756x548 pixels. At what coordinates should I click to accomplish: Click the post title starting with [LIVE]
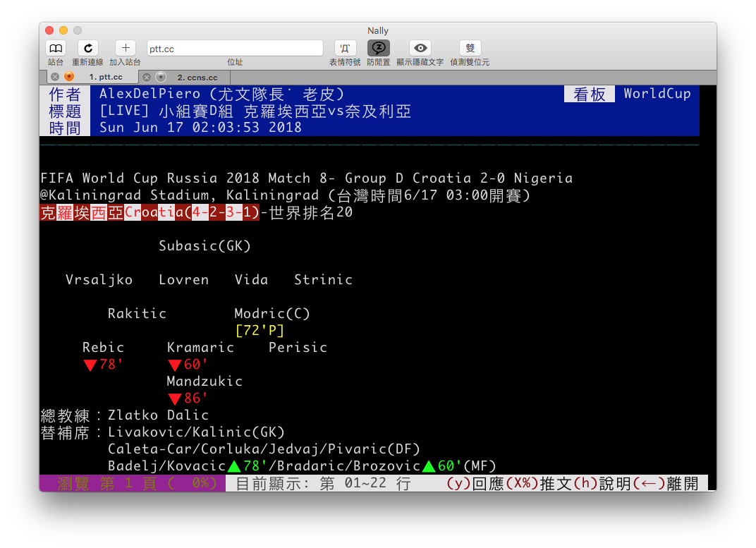(x=255, y=111)
